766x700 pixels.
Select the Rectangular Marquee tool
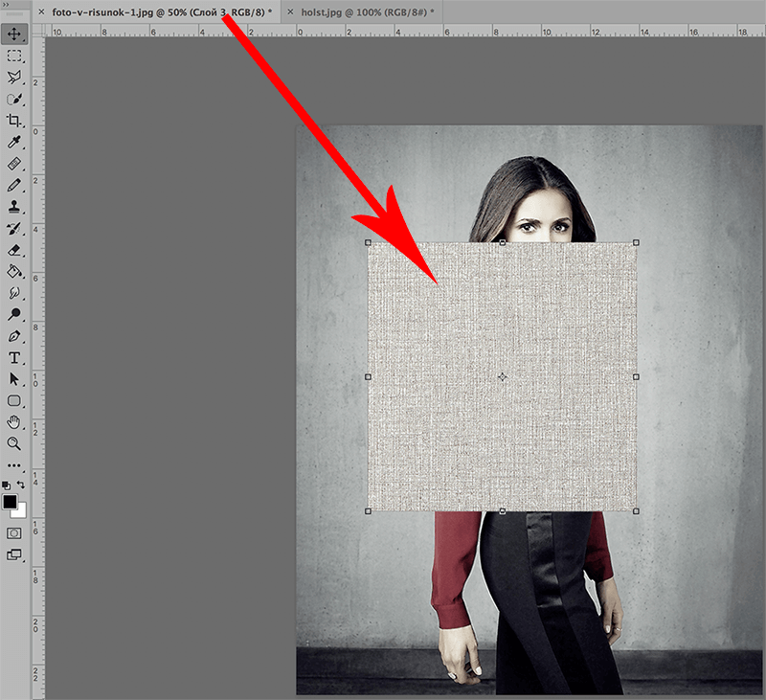[14, 56]
